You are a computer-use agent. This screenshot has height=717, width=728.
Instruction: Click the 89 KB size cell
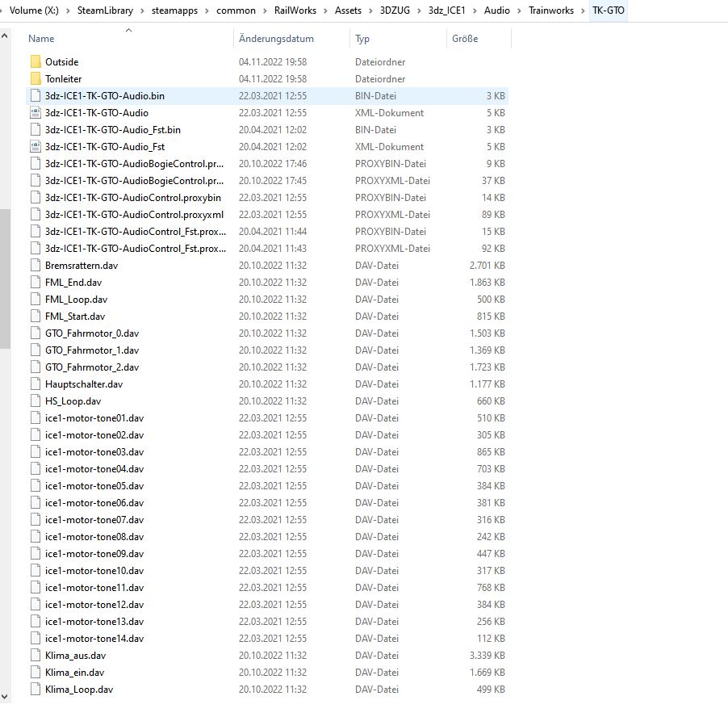[493, 215]
